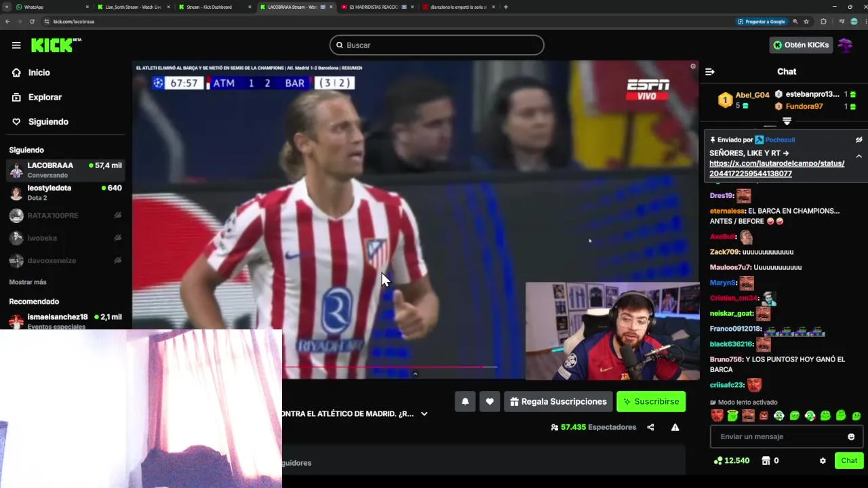Open chat settings gear

tap(823, 461)
